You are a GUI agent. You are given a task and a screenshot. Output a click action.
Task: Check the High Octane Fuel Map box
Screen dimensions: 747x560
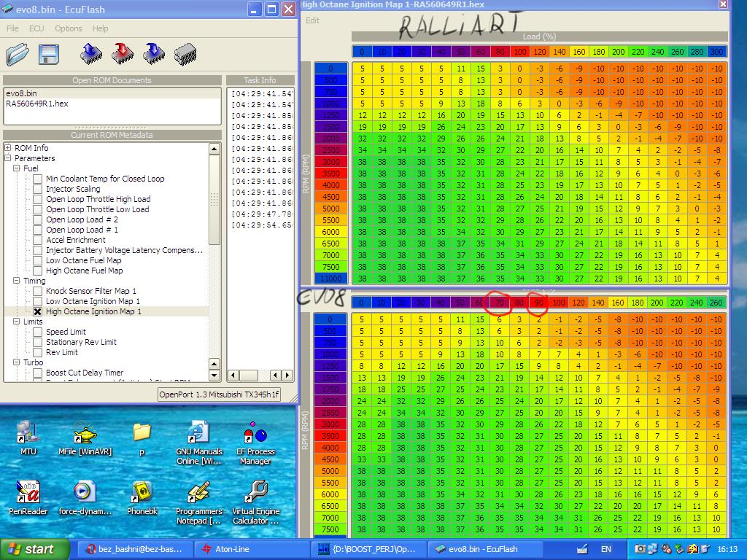coord(38,271)
